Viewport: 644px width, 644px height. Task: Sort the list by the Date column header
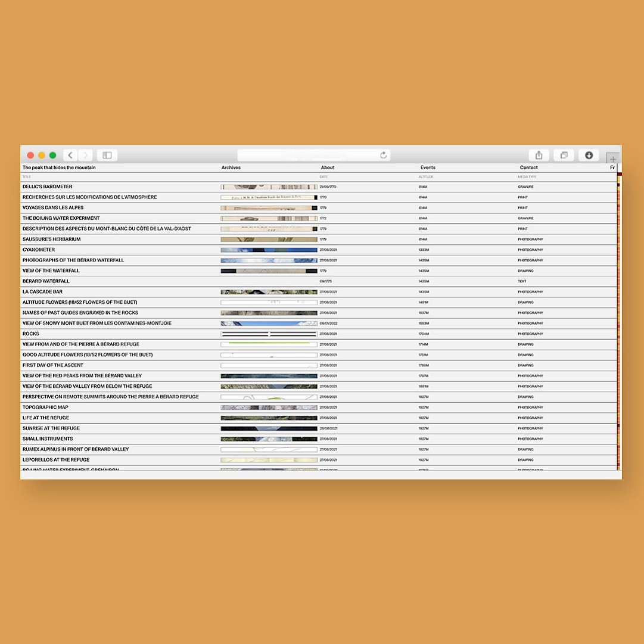click(x=323, y=177)
